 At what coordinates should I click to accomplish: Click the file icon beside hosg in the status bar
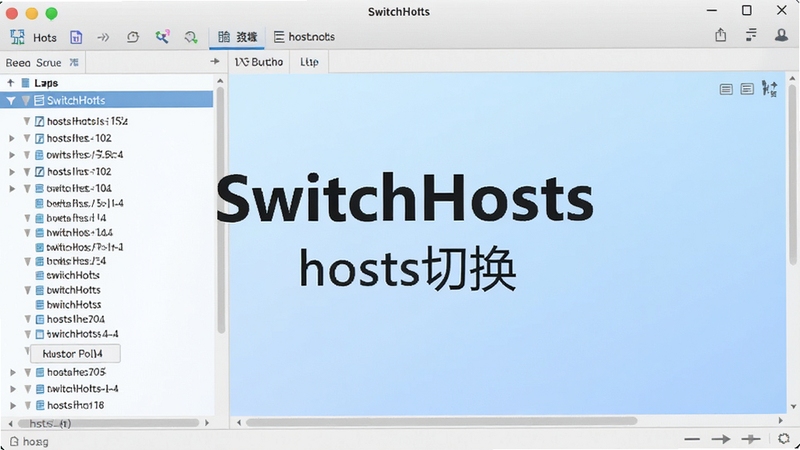point(14,441)
